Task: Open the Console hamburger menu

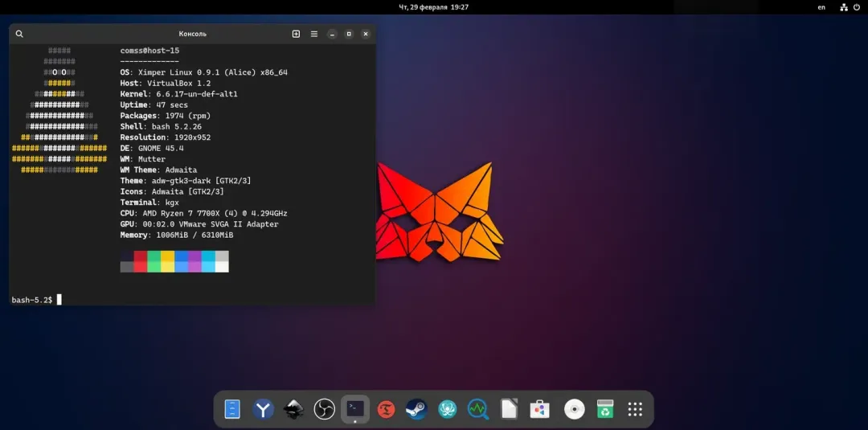Action: (314, 34)
